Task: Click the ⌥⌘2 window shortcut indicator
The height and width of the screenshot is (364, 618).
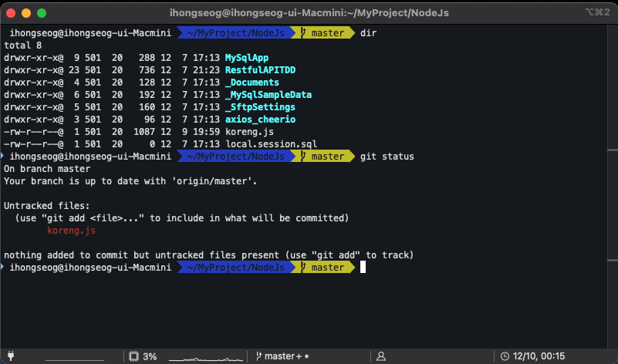Action: 597,12
